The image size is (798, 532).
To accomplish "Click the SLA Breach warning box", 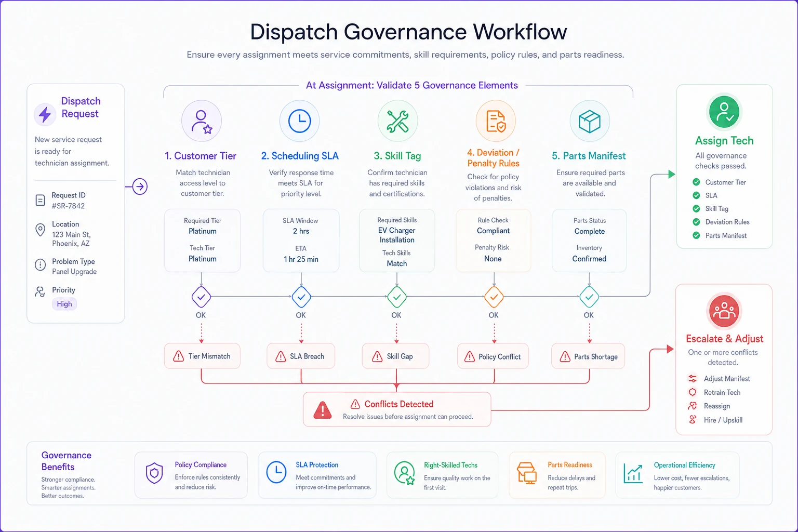I will click(x=301, y=356).
